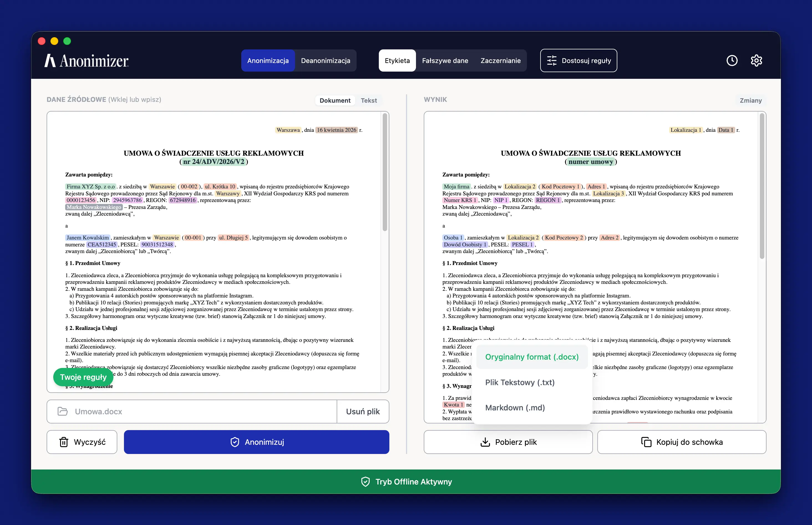Click highlighted 'Janem Kowalskim' in source
The image size is (812, 525).
[88, 238]
